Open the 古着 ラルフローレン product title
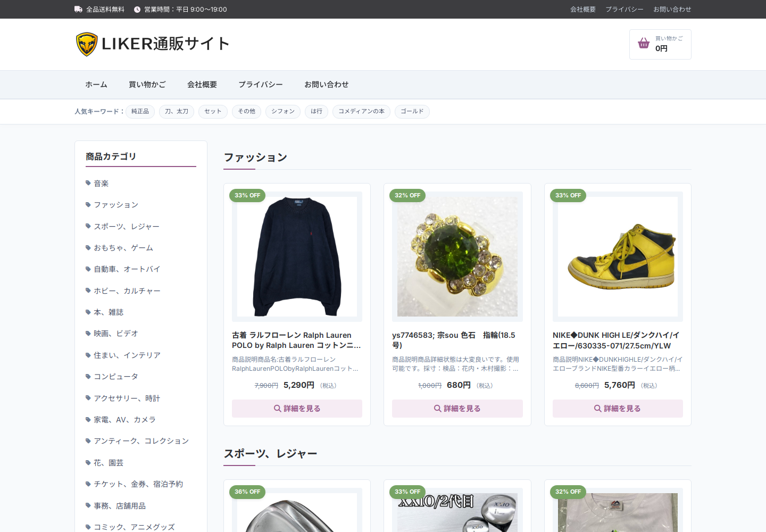This screenshot has height=532, width=766. click(297, 340)
